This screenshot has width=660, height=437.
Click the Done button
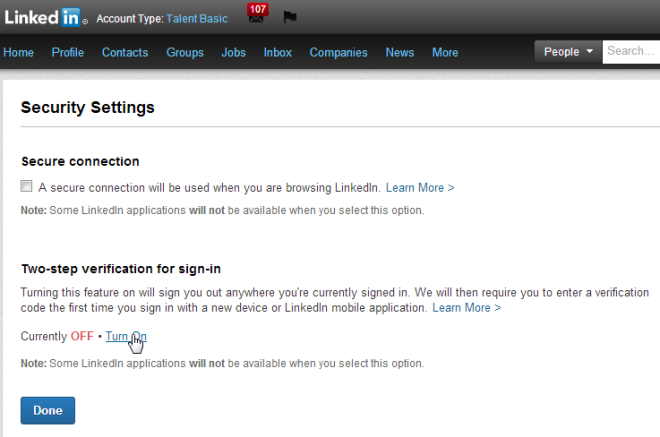point(48,410)
